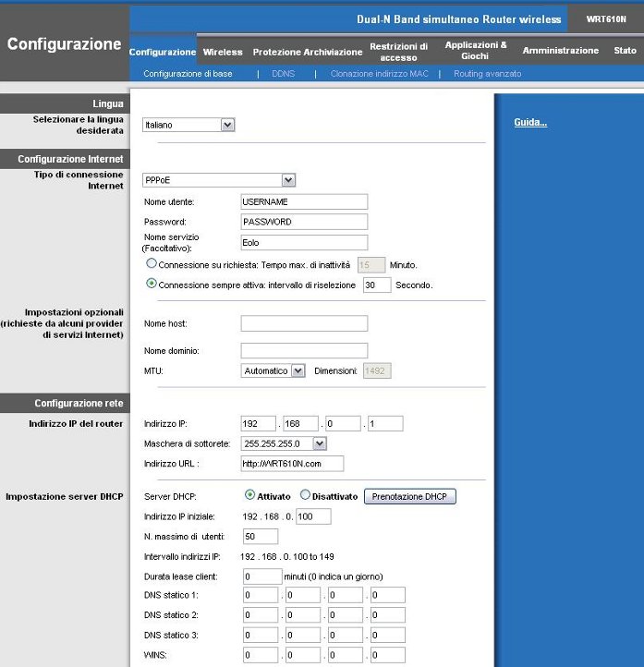
Task: Open Restrizioni di accesso tab
Action: [398, 52]
